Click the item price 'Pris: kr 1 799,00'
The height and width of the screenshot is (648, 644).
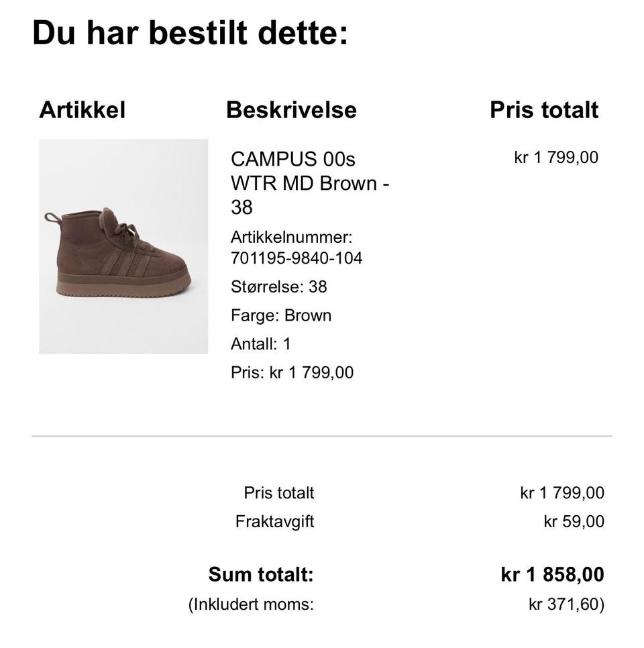click(292, 373)
